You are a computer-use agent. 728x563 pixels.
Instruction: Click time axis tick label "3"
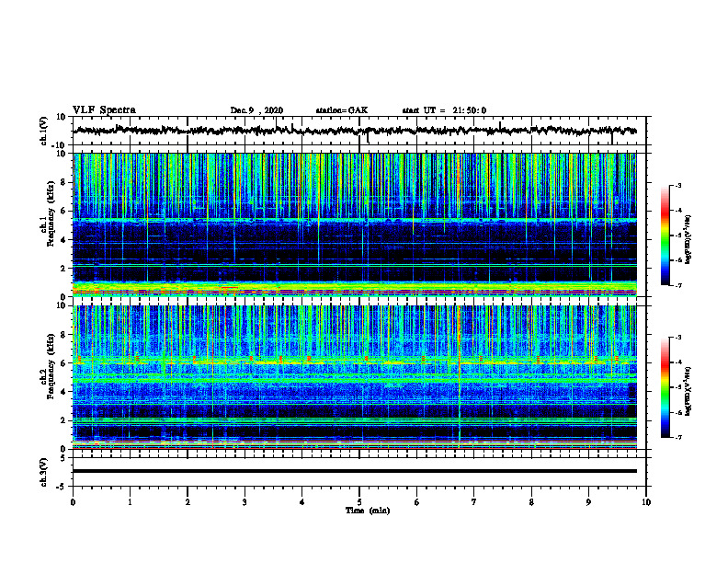(x=245, y=502)
